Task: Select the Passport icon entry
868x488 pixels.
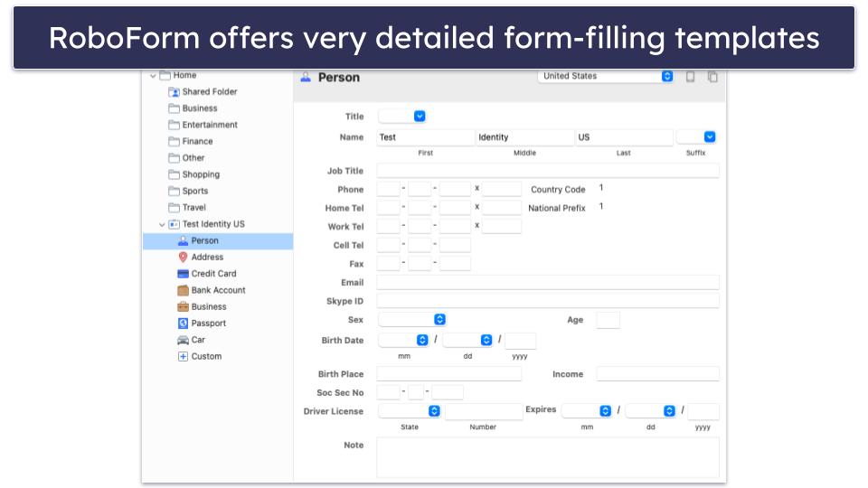Action: [184, 324]
